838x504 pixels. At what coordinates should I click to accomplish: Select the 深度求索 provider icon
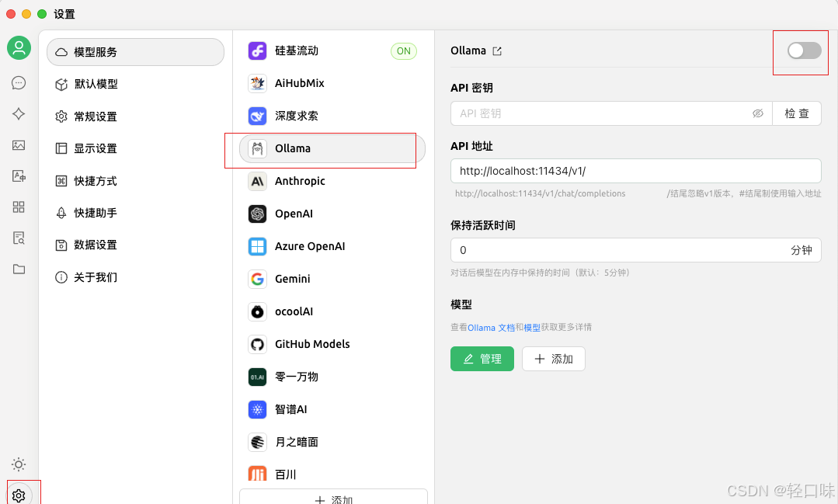[x=258, y=116]
